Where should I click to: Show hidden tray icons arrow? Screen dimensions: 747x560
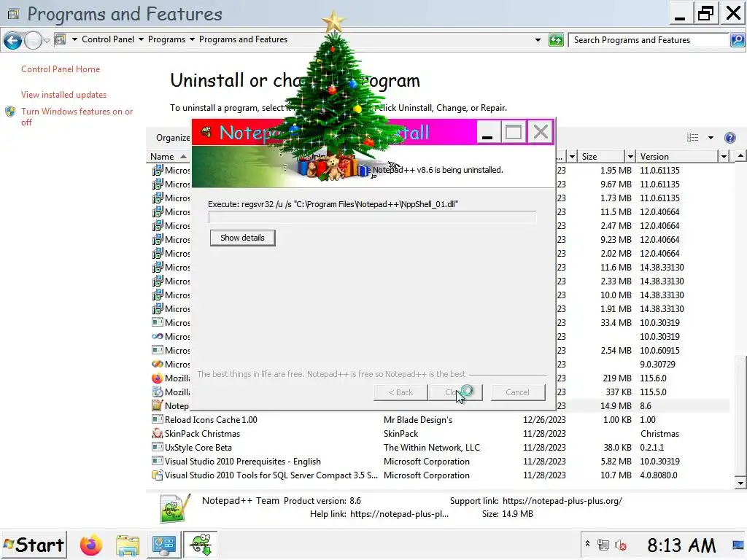[x=587, y=544]
